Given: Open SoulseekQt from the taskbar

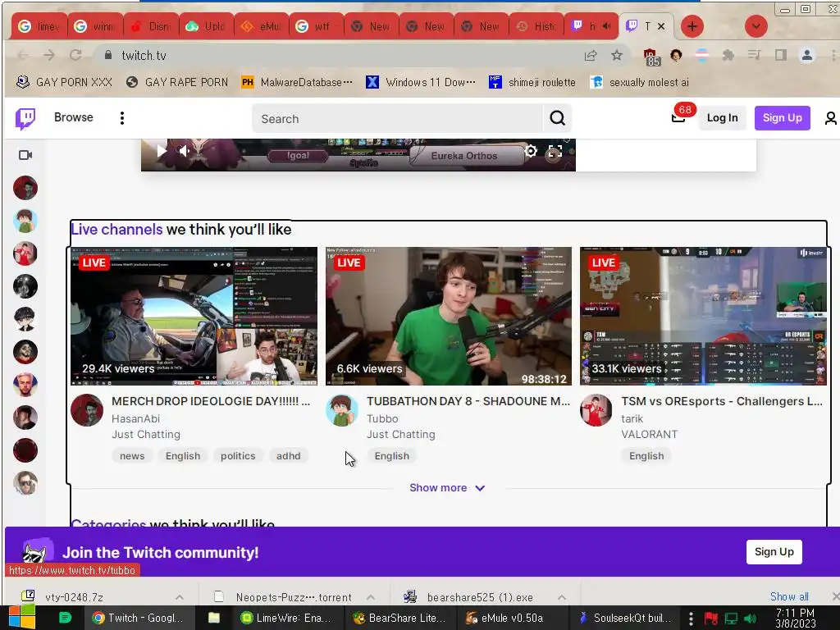Looking at the screenshot, I should tap(625, 618).
